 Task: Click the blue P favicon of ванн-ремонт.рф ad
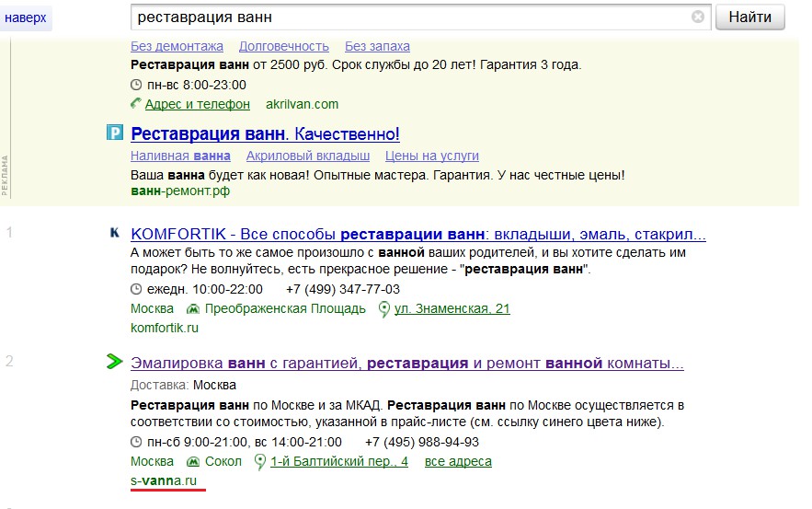point(114,133)
